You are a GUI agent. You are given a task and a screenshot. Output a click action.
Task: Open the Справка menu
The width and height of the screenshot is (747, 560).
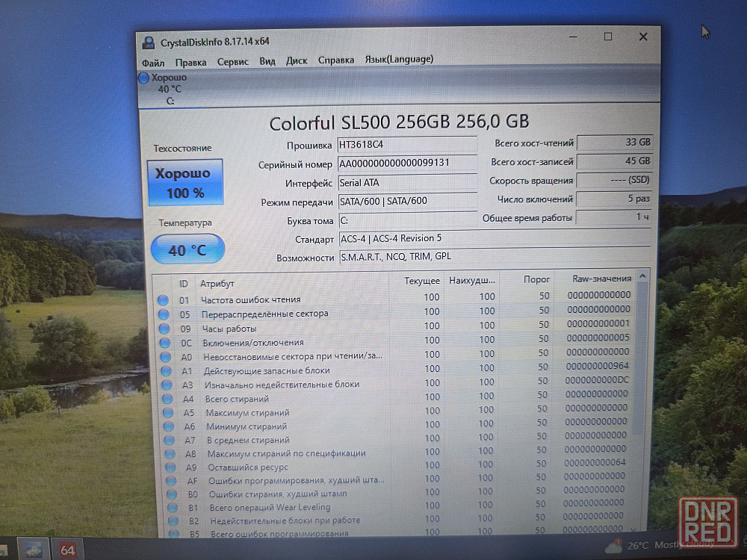pyautogui.click(x=336, y=60)
